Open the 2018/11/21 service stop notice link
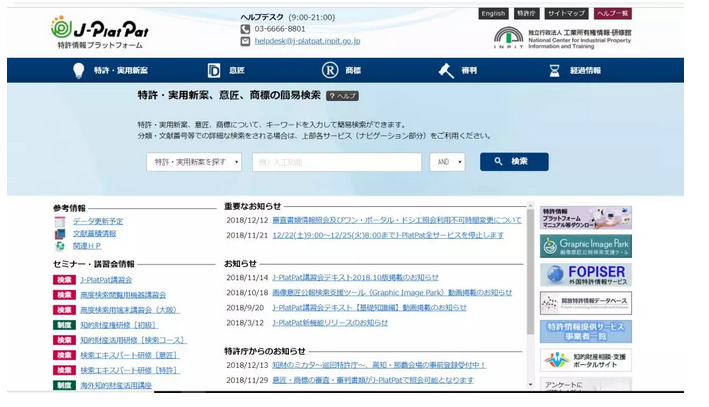The width and height of the screenshot is (709, 407). coord(388,235)
